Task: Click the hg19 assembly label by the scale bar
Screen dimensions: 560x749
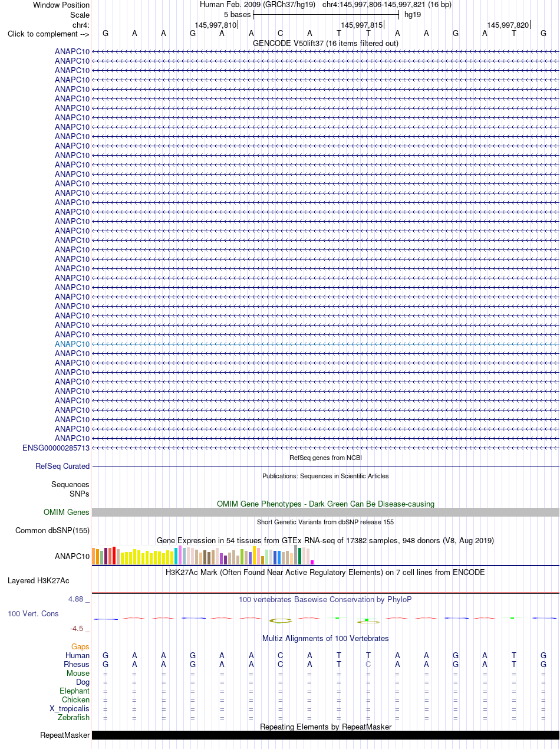Action: point(413,14)
